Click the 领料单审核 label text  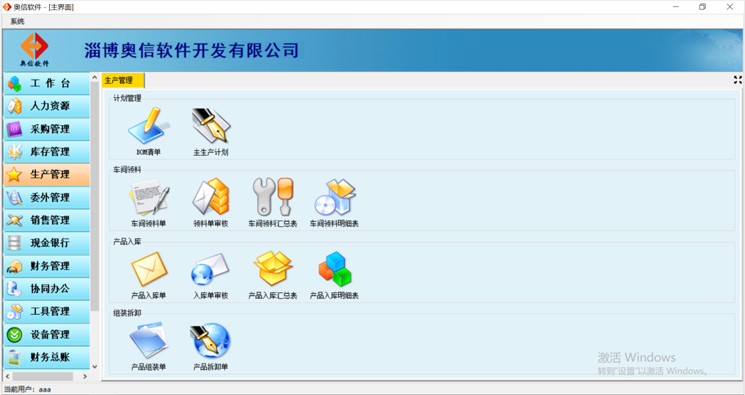[211, 223]
